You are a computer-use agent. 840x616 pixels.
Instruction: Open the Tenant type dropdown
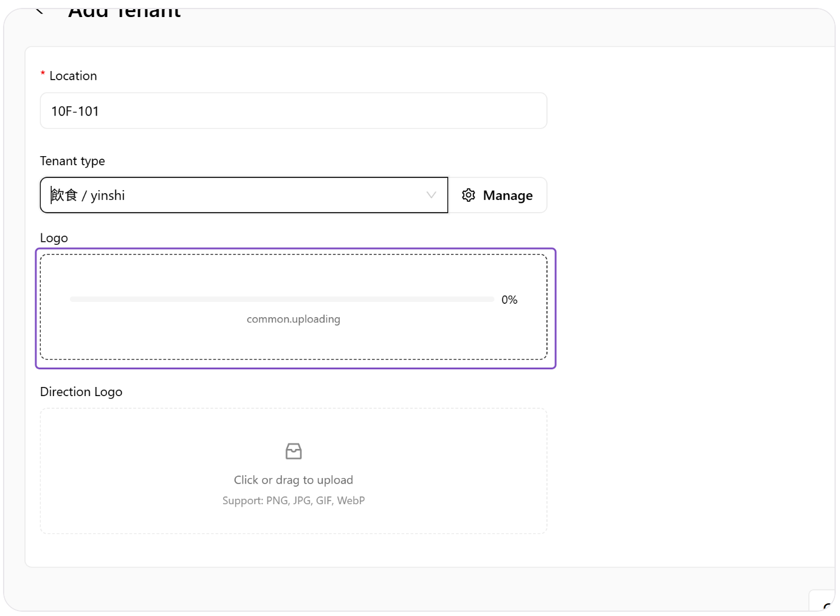[x=244, y=195]
